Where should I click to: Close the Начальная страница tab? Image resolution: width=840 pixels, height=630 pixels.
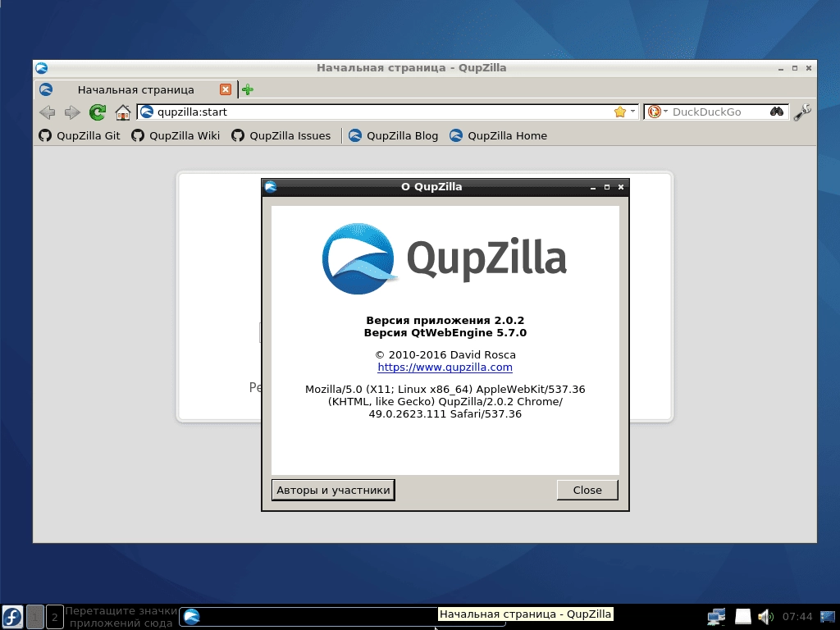pos(226,89)
